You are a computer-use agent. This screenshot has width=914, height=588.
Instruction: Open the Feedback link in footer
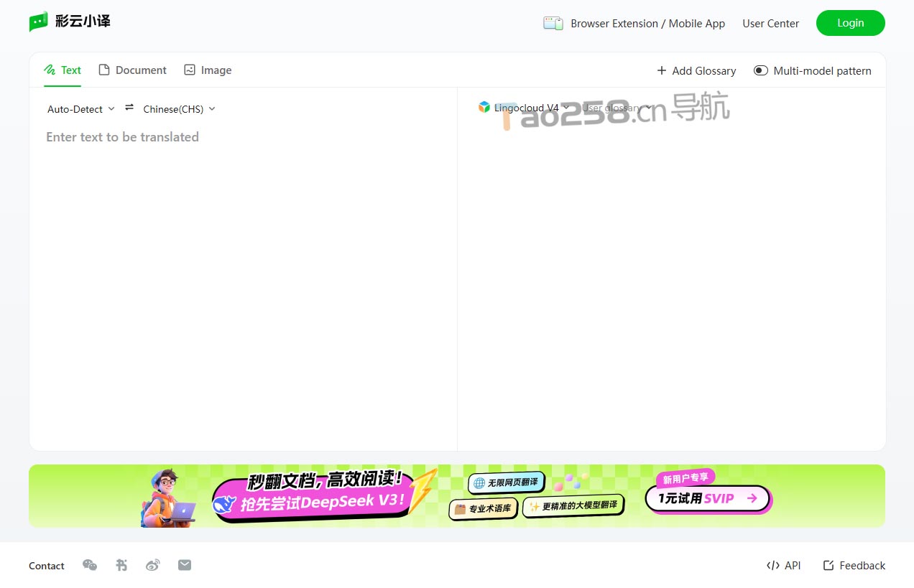[x=854, y=565]
